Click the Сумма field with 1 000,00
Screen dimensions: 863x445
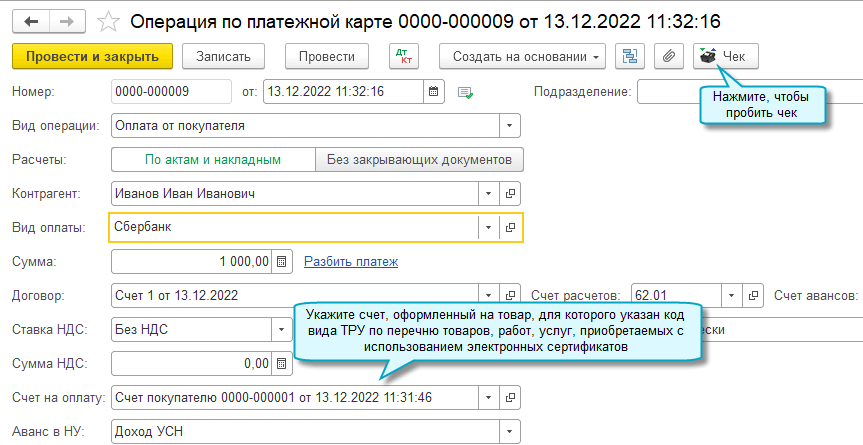[x=192, y=261]
